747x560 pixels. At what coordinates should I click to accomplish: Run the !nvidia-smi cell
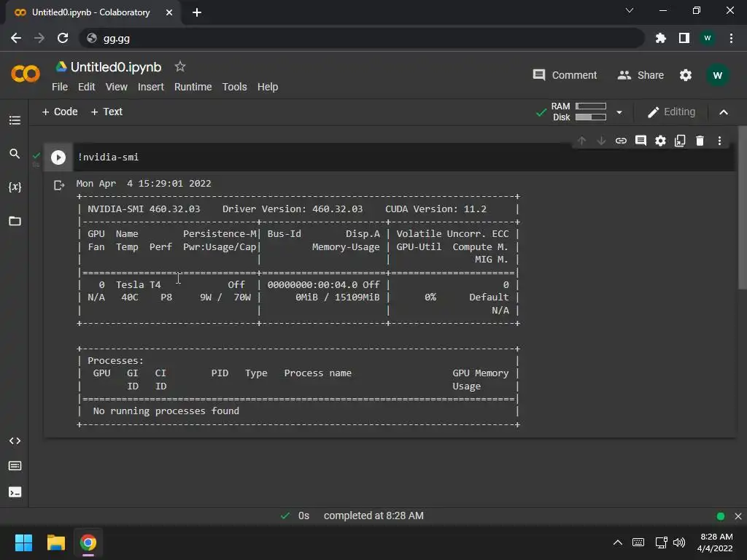58,157
